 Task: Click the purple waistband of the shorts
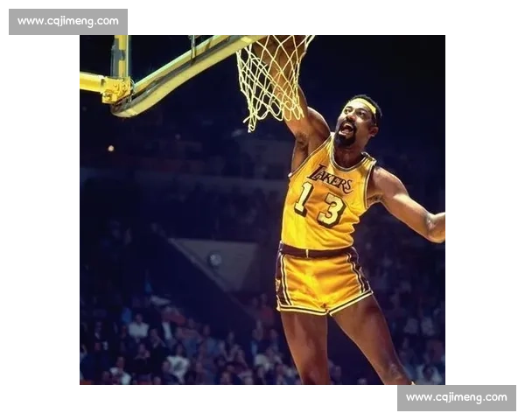(315, 252)
